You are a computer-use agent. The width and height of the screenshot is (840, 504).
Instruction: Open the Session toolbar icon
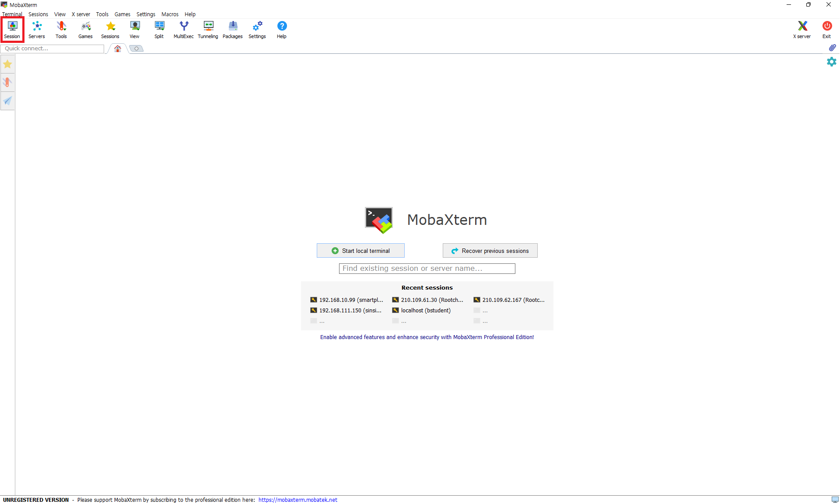tap(12, 29)
